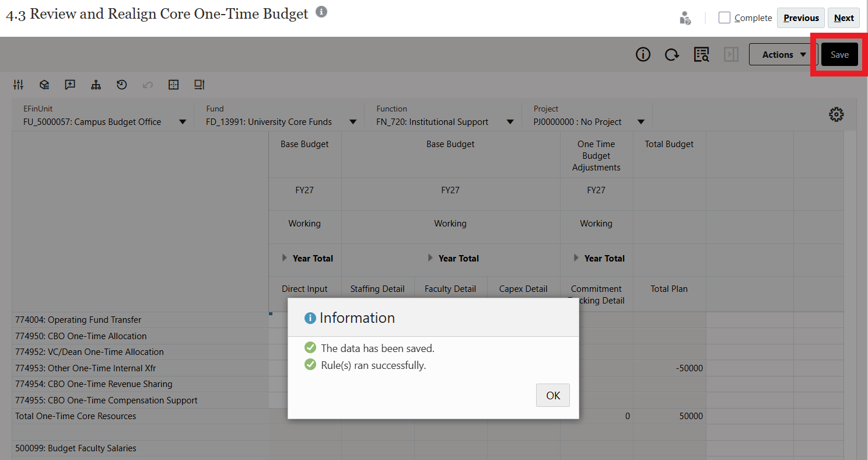The height and width of the screenshot is (460, 868).
Task: Click the info icon beside page title
Action: (321, 12)
